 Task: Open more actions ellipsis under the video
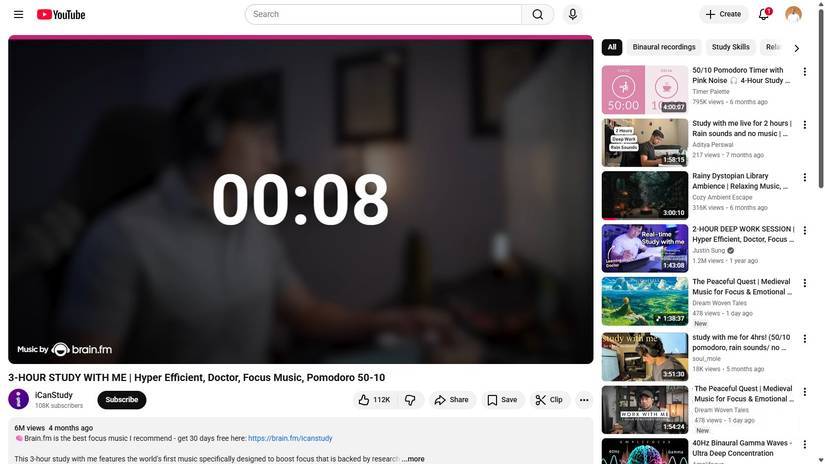click(x=584, y=400)
